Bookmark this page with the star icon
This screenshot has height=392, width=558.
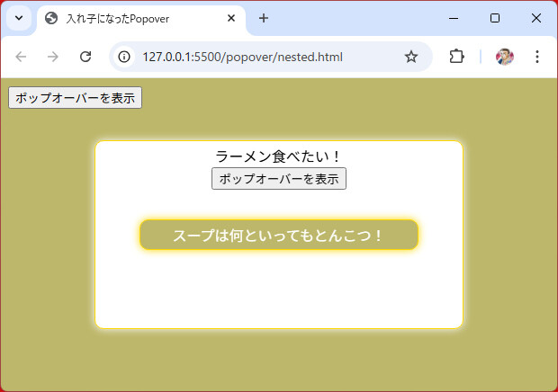(x=411, y=57)
